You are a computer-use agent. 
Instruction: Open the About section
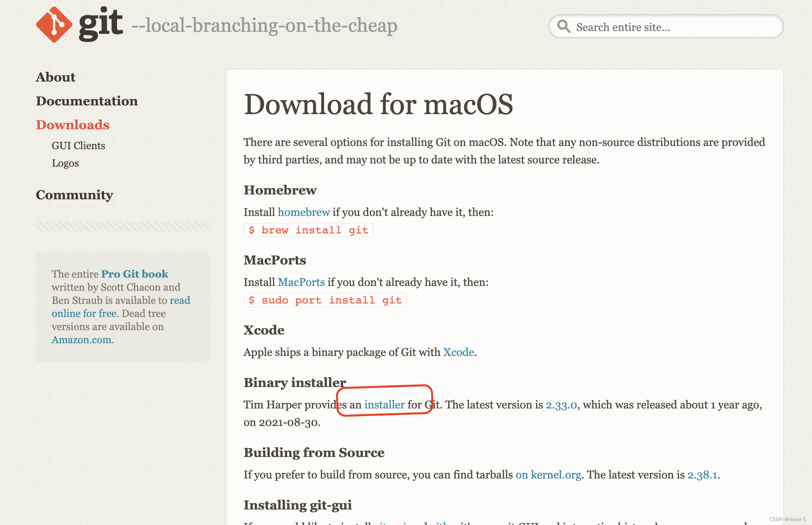click(56, 77)
